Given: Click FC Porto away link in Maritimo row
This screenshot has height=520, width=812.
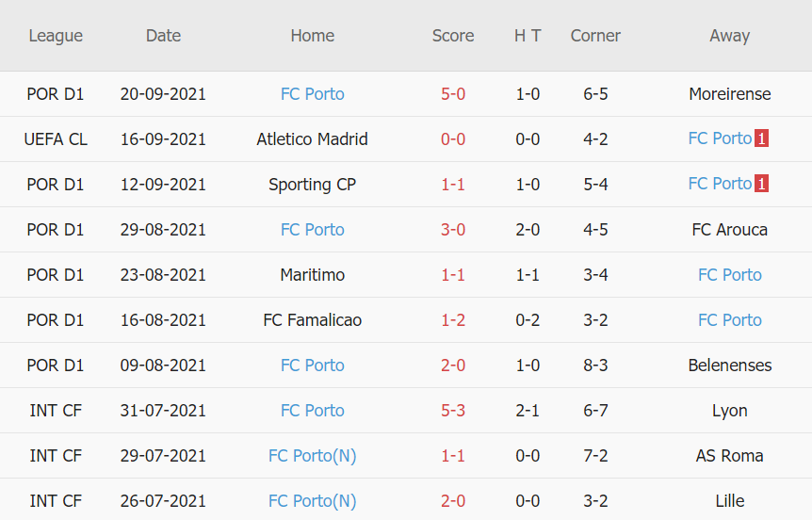Looking at the screenshot, I should point(729,275).
